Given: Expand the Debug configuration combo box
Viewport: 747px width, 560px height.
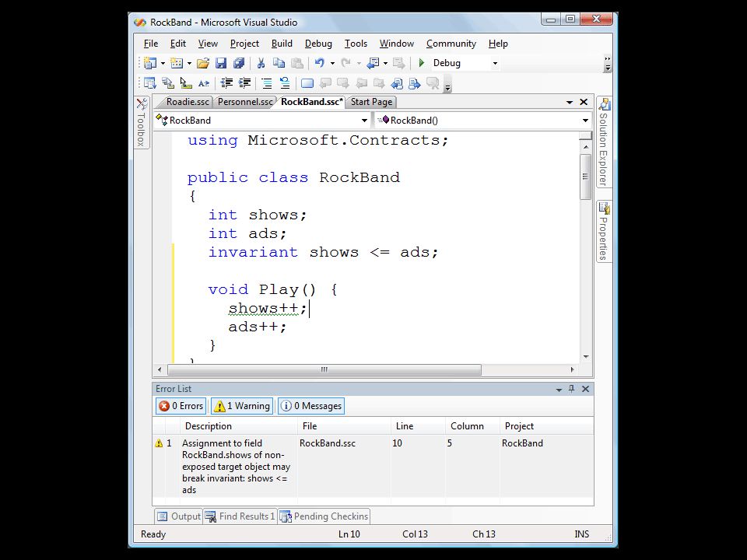Looking at the screenshot, I should click(495, 63).
